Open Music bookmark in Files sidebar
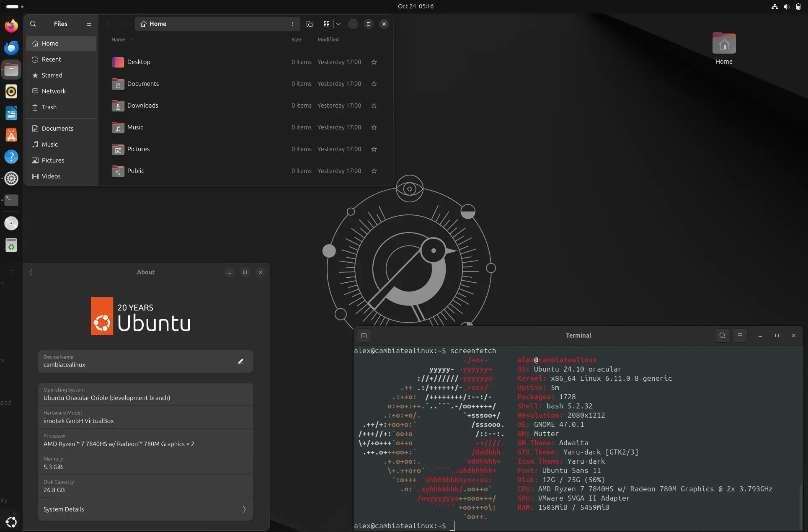808x532 pixels. click(x=61, y=145)
